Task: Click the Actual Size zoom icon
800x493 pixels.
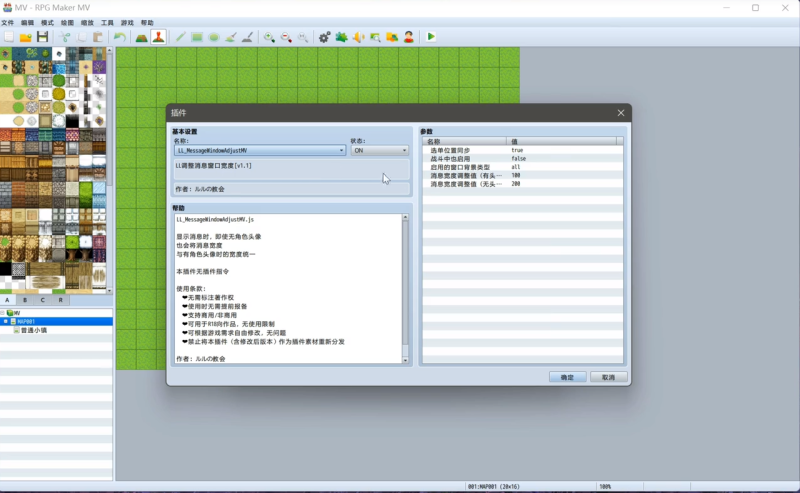Action: (x=303, y=37)
